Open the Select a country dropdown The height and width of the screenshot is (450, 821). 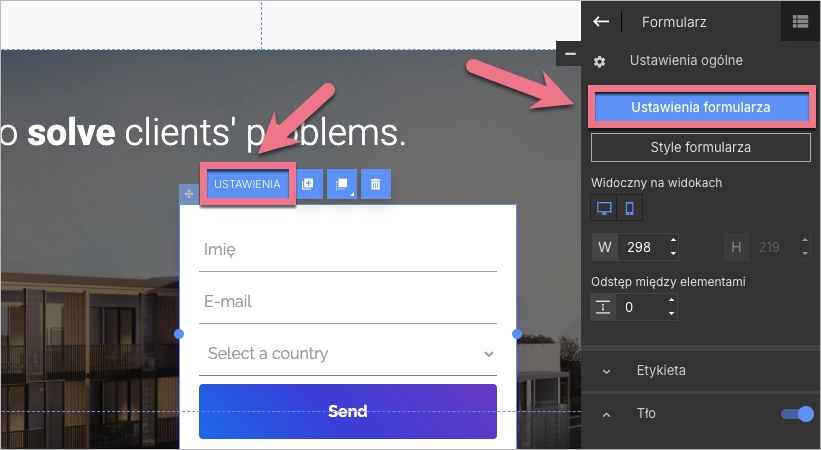click(x=348, y=354)
